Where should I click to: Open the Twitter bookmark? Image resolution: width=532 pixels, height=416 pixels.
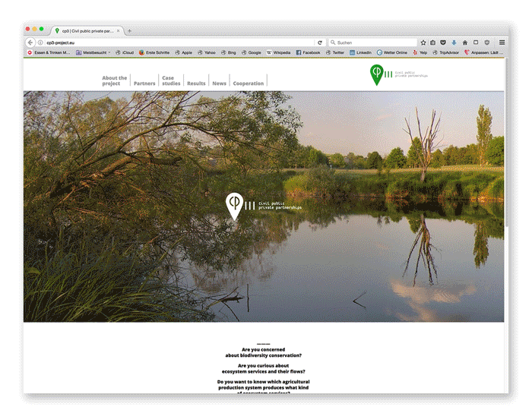pyautogui.click(x=335, y=52)
